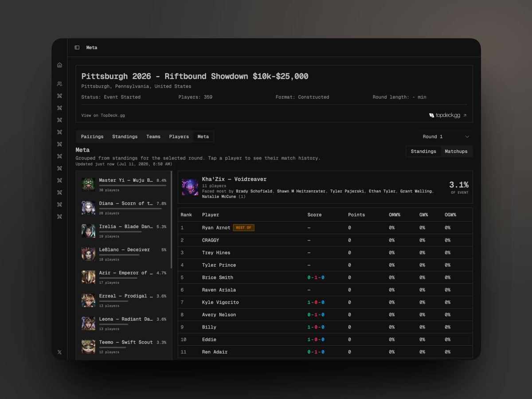This screenshot has width=532, height=399.
Task: Select player Avery Nelson
Action: click(219, 314)
